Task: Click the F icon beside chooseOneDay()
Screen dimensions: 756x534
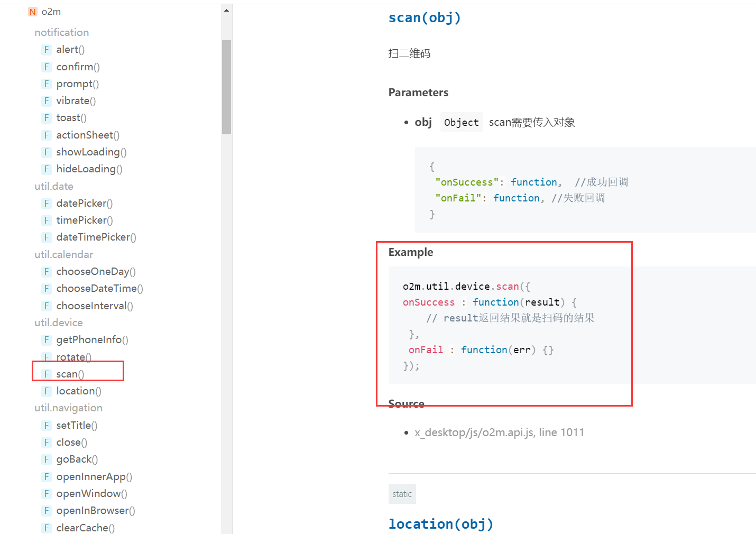Action: coord(47,272)
